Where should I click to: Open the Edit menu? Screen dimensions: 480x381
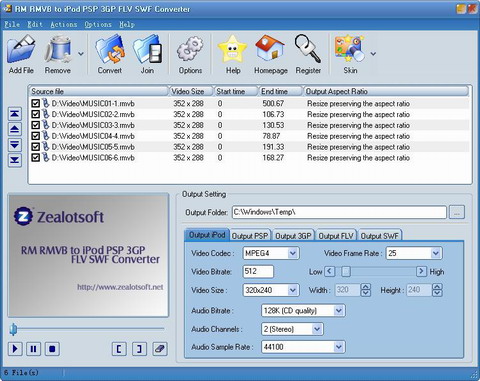[35, 24]
